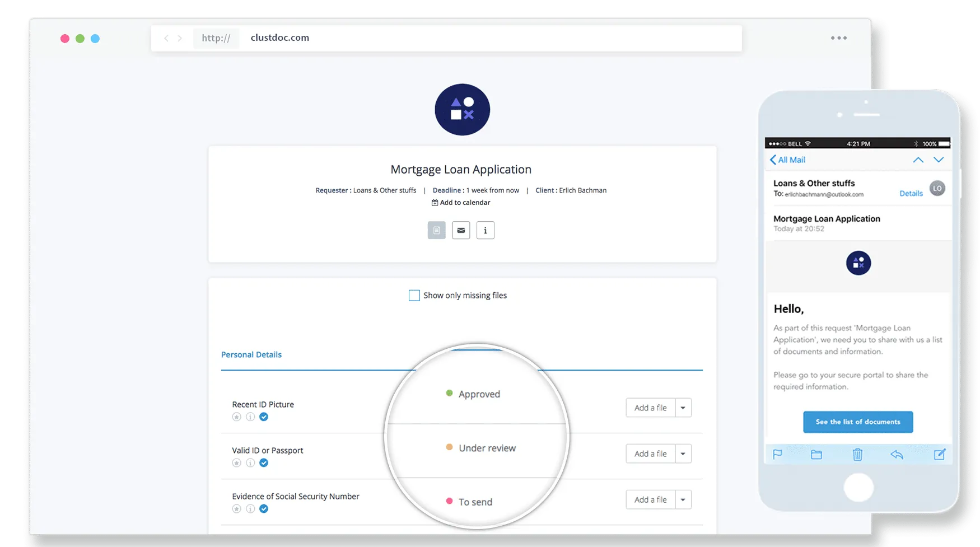Expand dropdown arrow for Valid ID or Passport
Image resolution: width=980 pixels, height=547 pixels.
click(683, 454)
